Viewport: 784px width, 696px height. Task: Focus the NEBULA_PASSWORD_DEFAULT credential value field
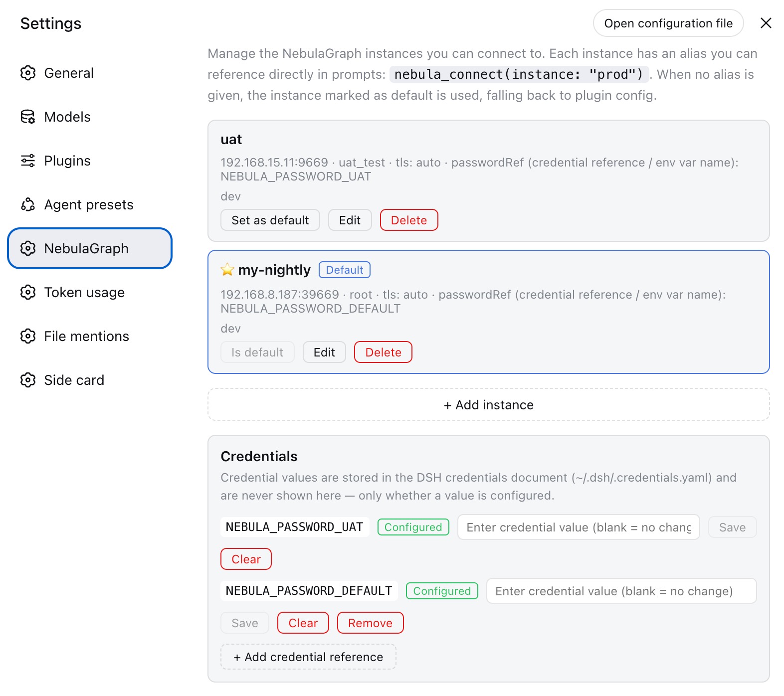[621, 591]
